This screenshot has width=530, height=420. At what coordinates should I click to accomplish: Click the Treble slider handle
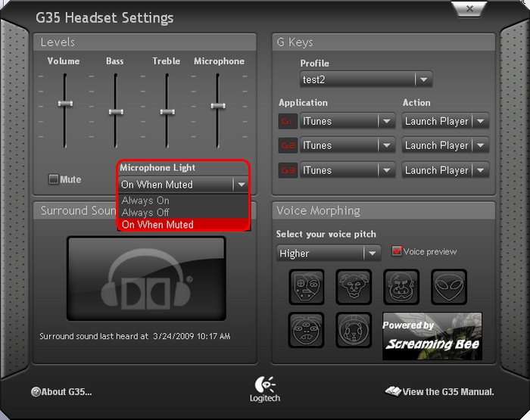[x=167, y=112]
